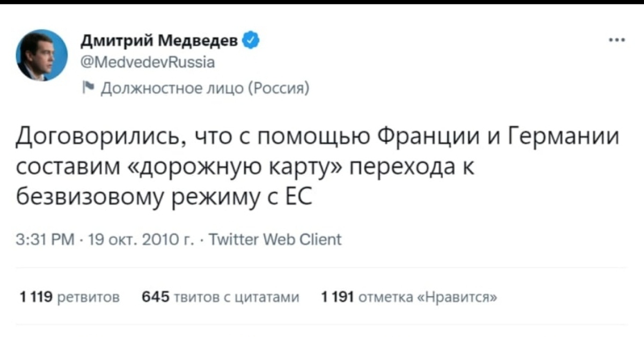Click the display name Дмитрий Медведев
The width and height of the screenshot is (644, 337).
click(x=160, y=41)
